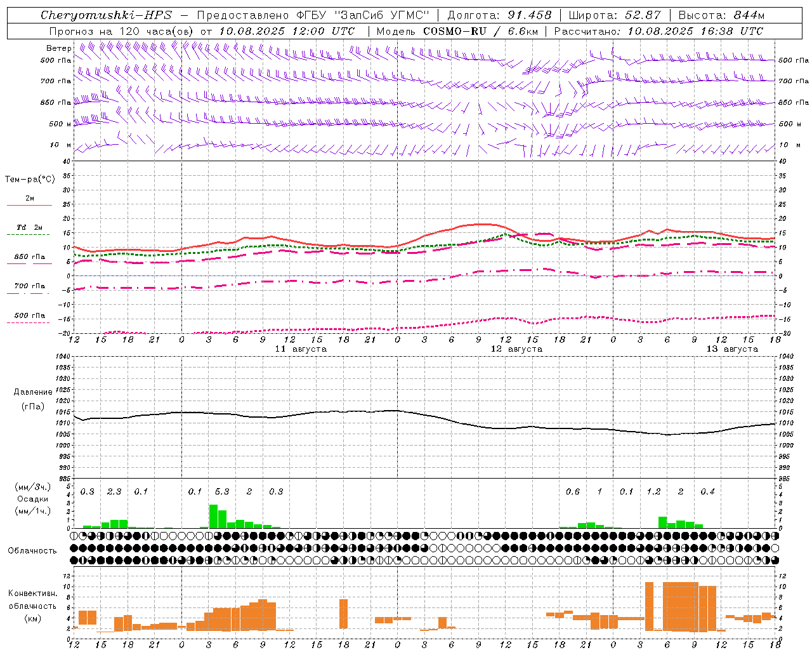Click the precipitation value 2.3
Screen dimensions: 812x650
coord(114,492)
